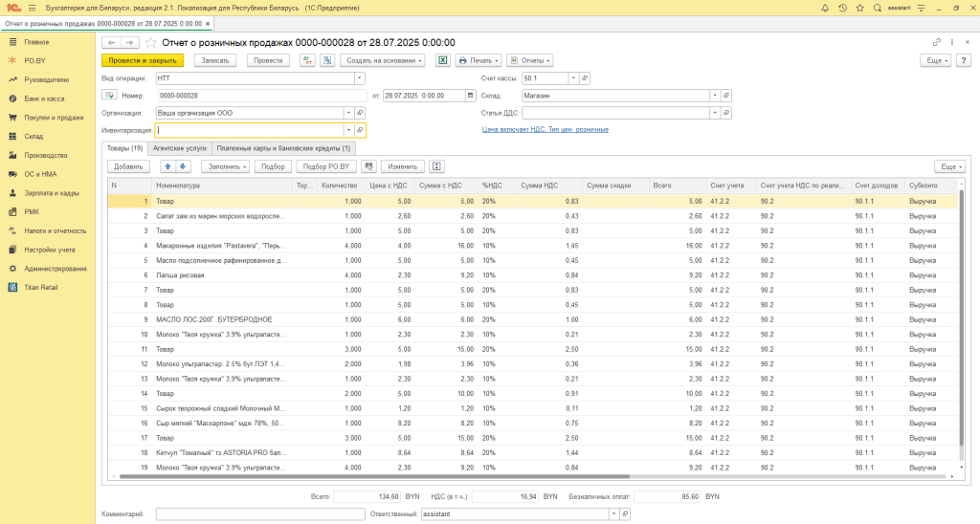Click the table horizontal scrollbar
The height and width of the screenshot is (524, 980).
(375, 476)
